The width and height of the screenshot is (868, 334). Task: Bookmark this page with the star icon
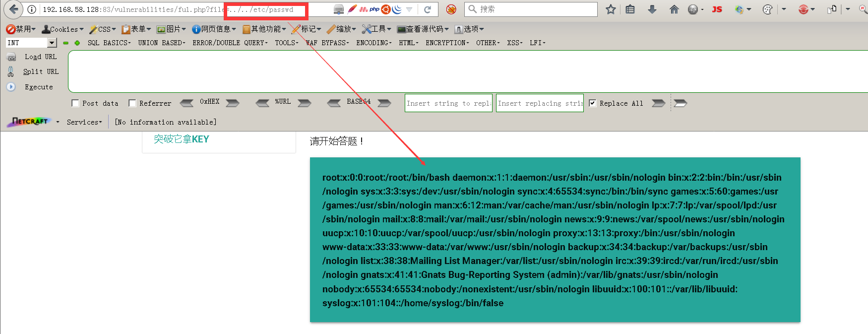pyautogui.click(x=611, y=9)
